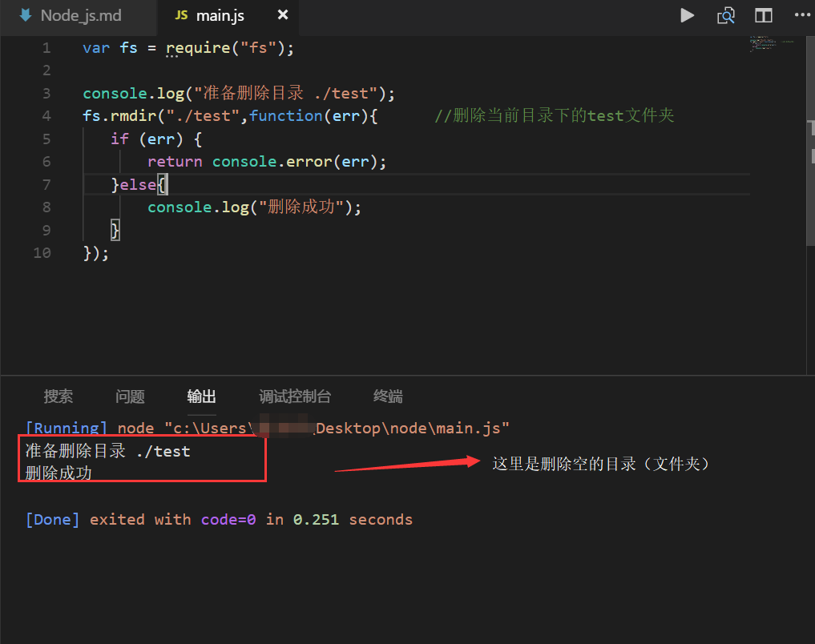
Task: Open the 搜索 panel tab
Action: pos(59,396)
